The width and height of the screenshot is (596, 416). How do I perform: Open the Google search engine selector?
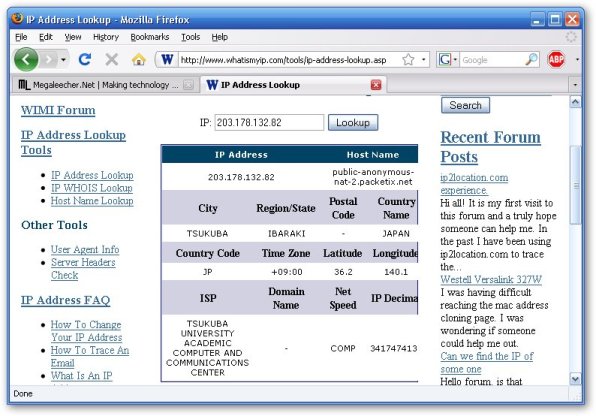click(448, 60)
